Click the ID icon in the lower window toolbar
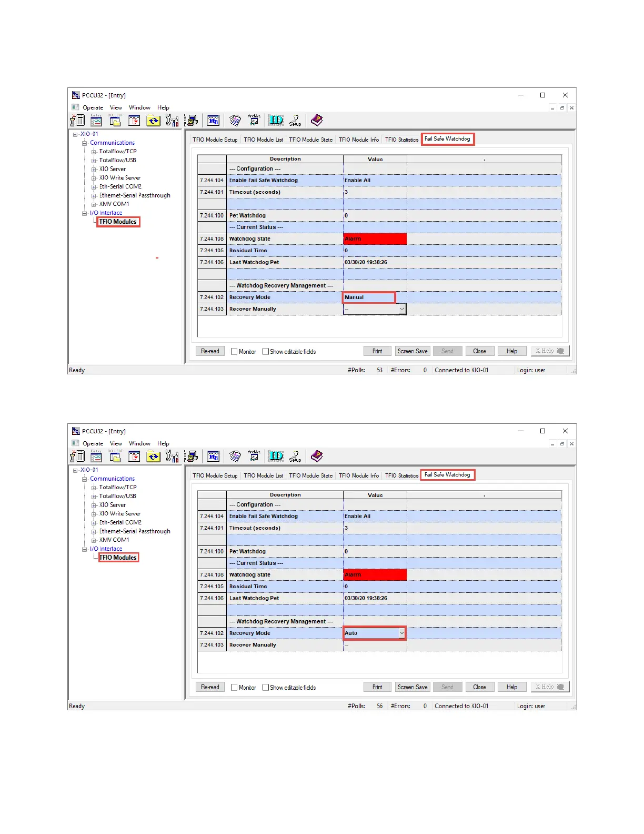 (x=276, y=456)
